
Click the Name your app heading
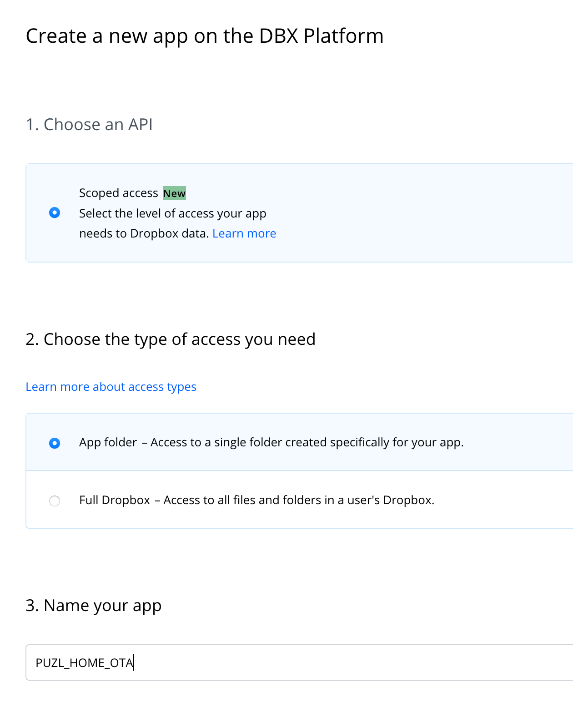(94, 606)
